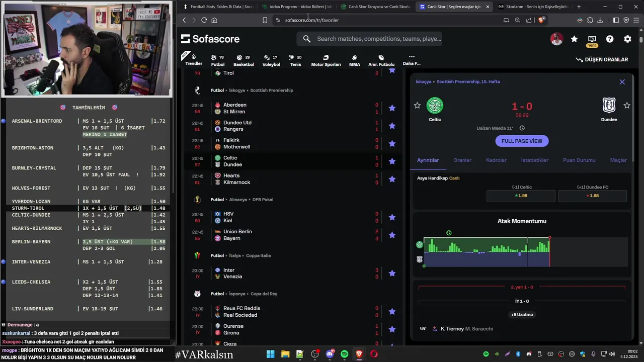644x362 pixels.
Task: Switch to the Puan Durumu tab
Action: point(579,160)
